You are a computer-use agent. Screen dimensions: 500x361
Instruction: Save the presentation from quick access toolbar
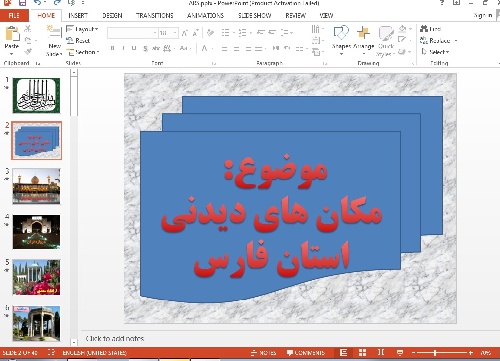[23, 3]
